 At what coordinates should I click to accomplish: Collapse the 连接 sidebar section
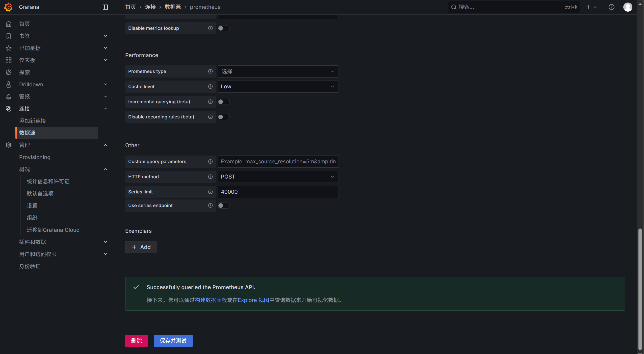pyautogui.click(x=106, y=109)
